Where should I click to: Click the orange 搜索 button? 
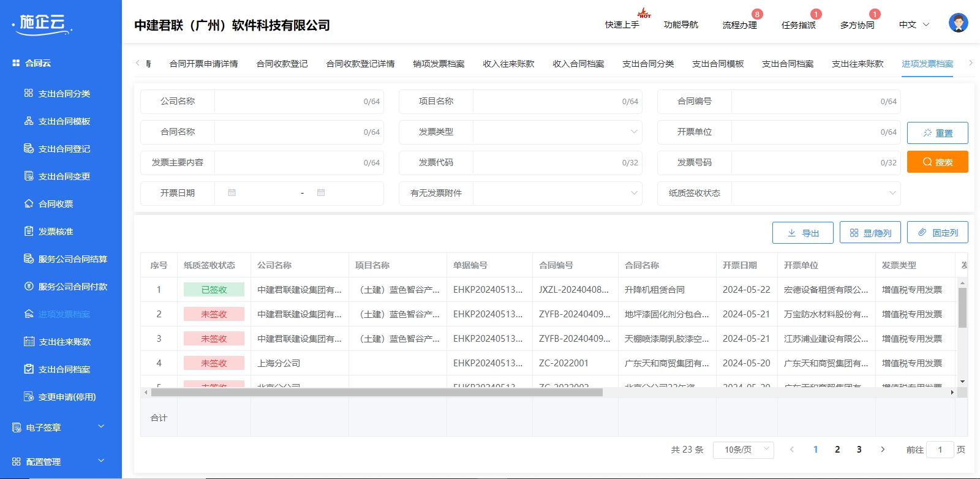(x=938, y=162)
